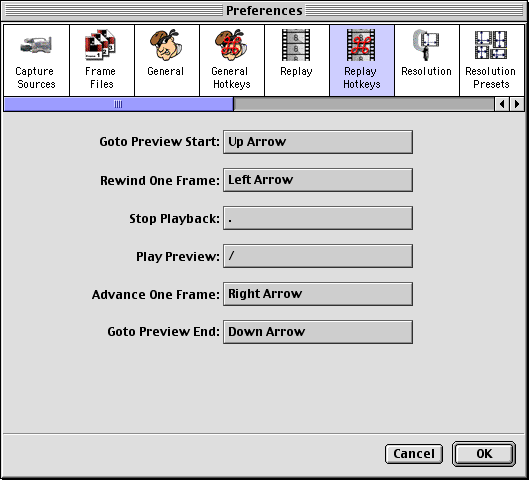
Task: Confirm preferences with the OK button
Action: pos(484,454)
